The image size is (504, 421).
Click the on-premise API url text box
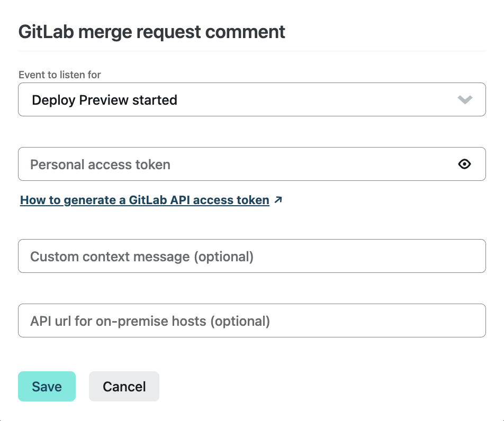(x=251, y=321)
